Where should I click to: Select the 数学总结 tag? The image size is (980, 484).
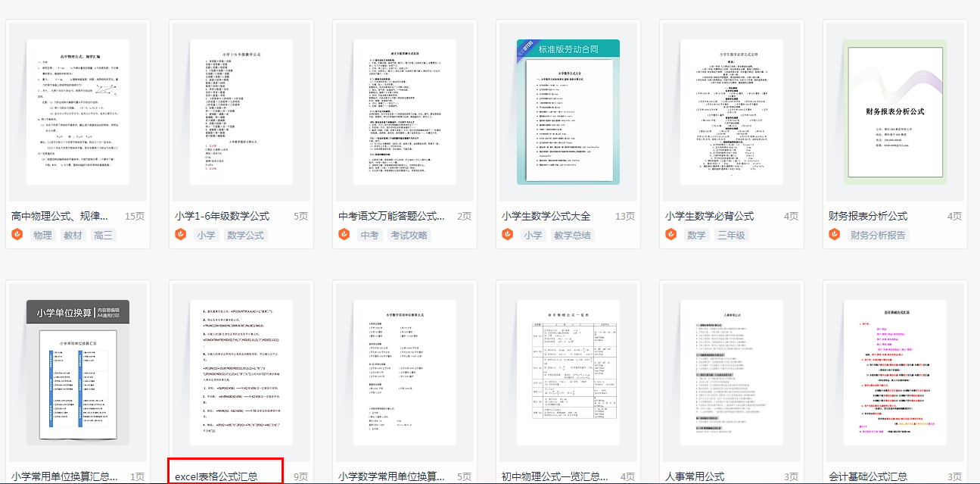573,235
